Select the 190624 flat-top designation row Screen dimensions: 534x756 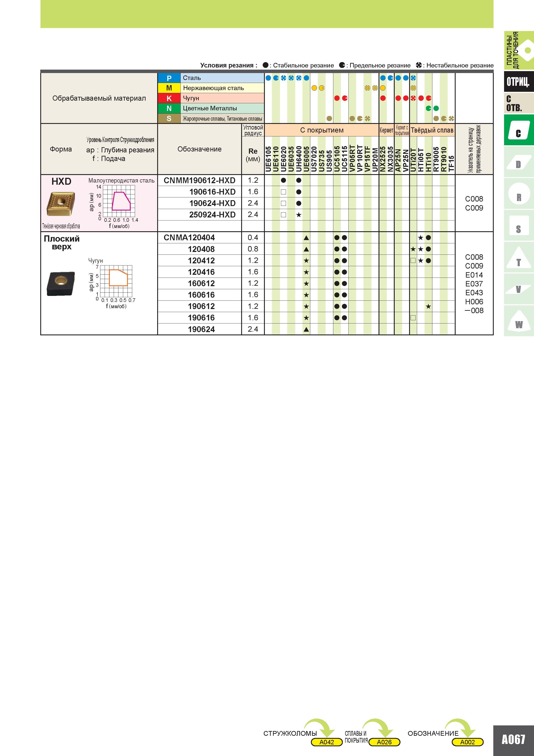point(201,329)
